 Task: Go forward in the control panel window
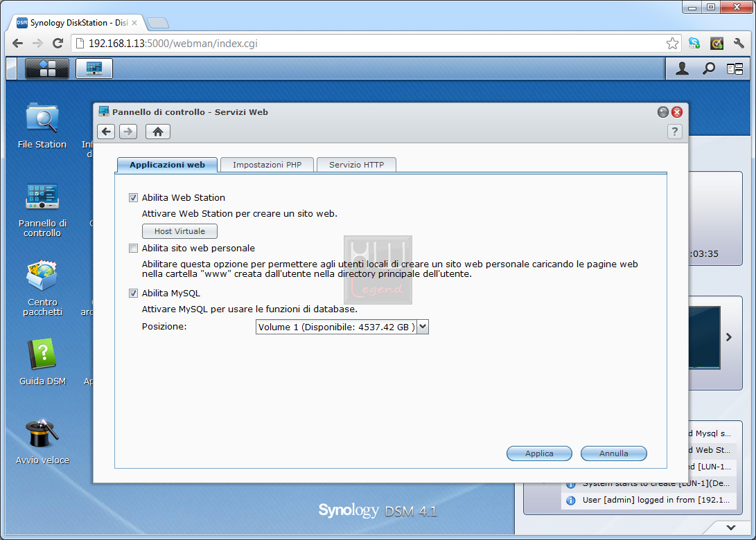pyautogui.click(x=128, y=132)
